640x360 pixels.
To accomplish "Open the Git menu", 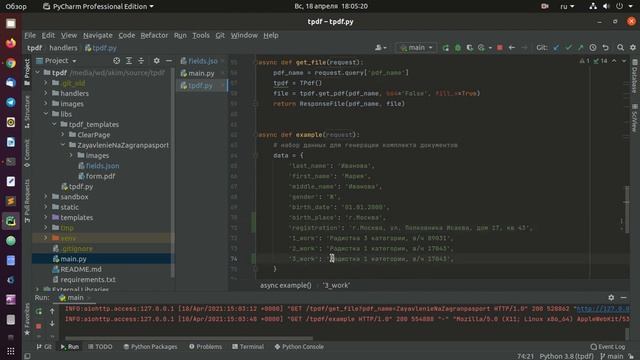I will (x=220, y=36).
